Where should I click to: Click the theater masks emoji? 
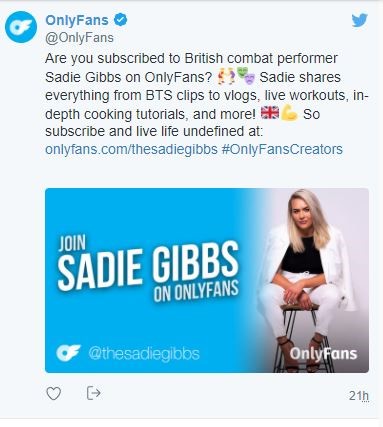click(246, 75)
